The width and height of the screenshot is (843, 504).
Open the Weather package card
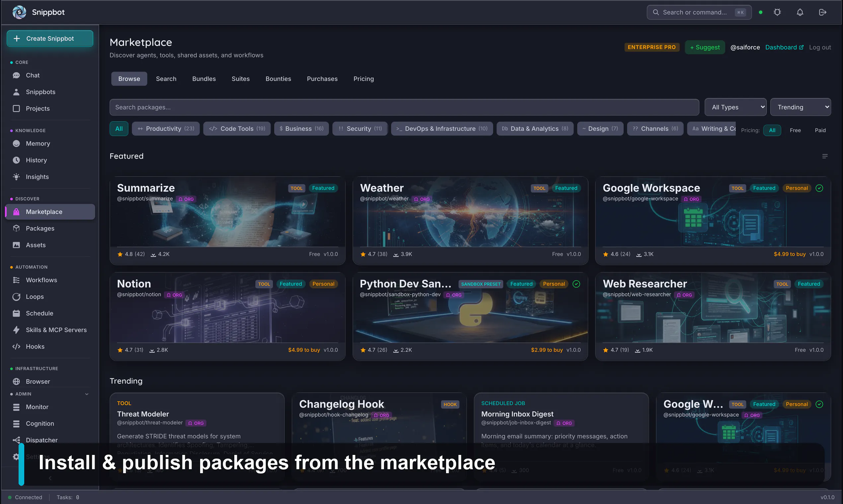[470, 221]
